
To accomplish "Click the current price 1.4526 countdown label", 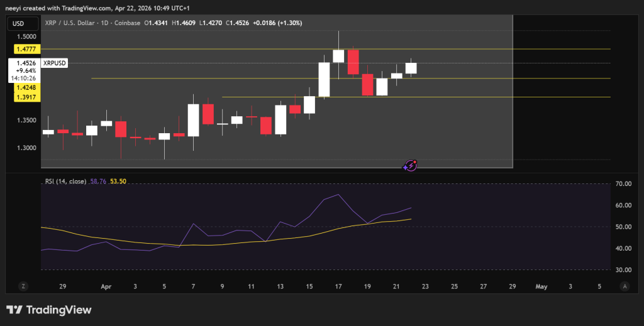I will click(x=24, y=71).
